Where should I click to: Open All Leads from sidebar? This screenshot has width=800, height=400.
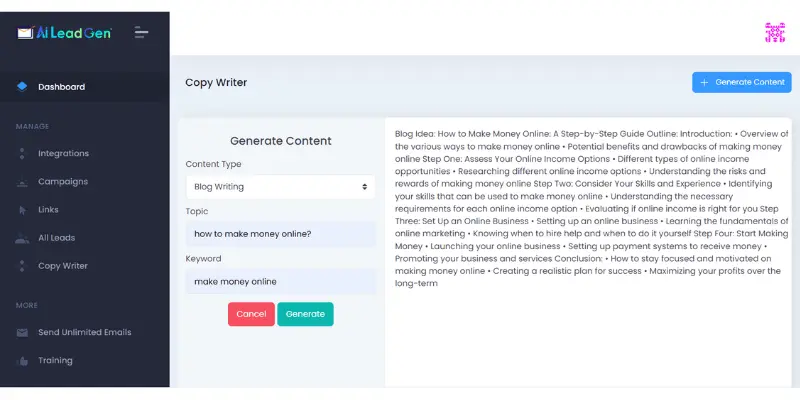click(x=57, y=238)
